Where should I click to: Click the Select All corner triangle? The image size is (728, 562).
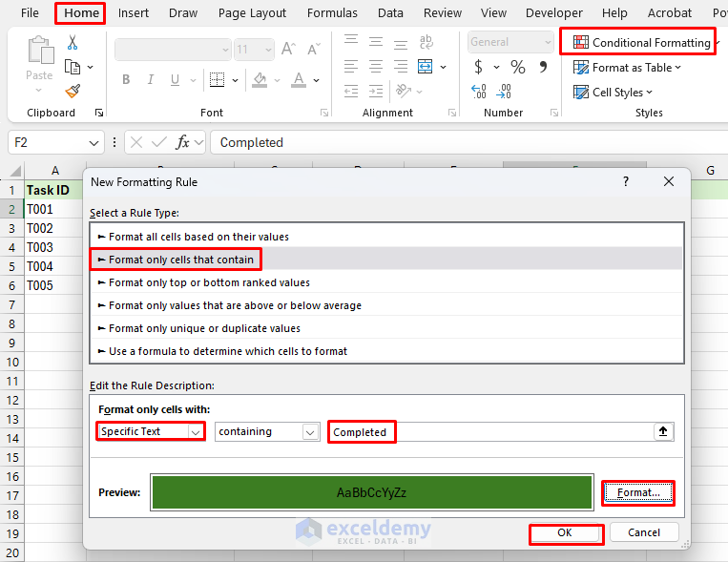click(x=15, y=171)
